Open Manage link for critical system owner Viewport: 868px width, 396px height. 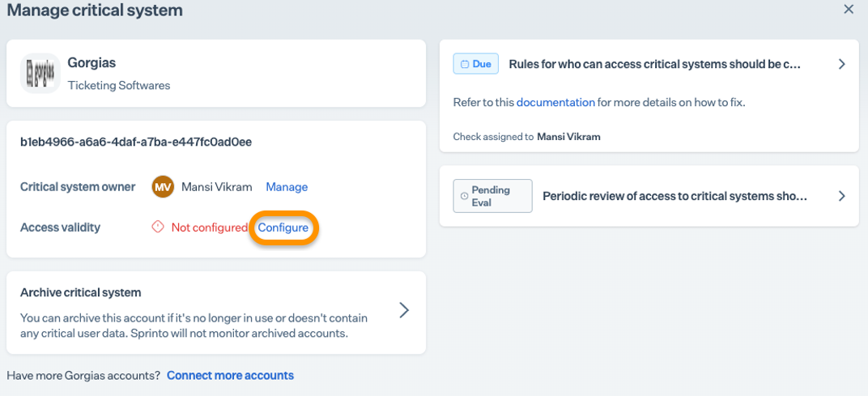tap(287, 187)
